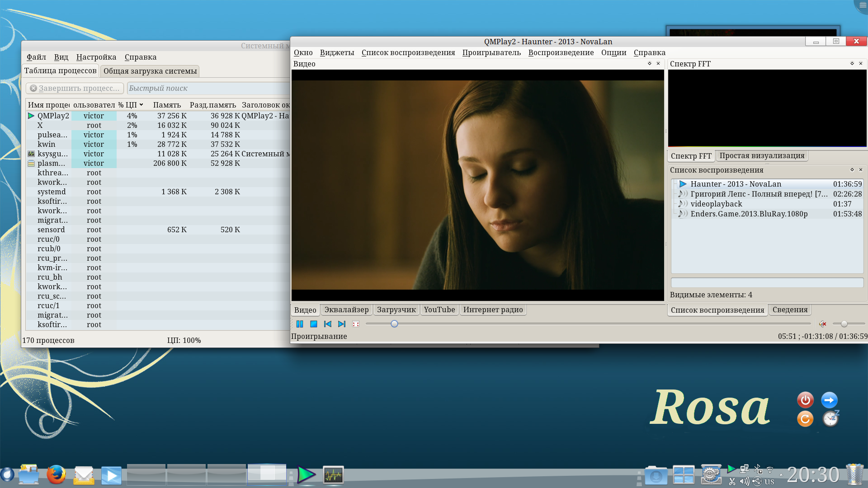Open Bluetooth tray icon
This screenshot has height=488, width=868.
(x=758, y=469)
